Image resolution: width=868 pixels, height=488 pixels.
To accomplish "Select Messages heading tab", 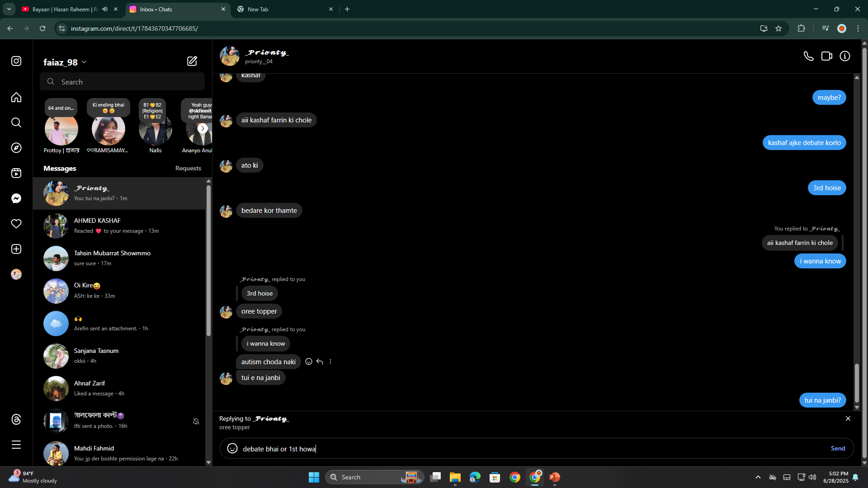I will tap(60, 168).
